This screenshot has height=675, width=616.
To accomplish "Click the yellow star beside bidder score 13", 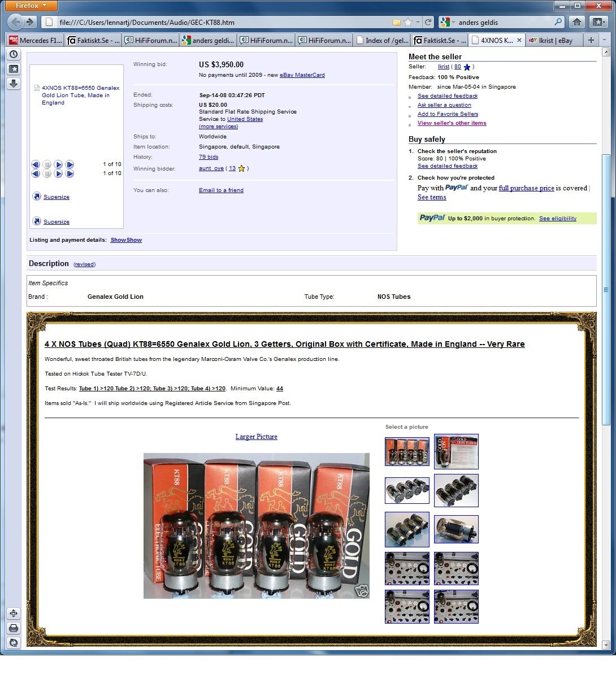I will click(242, 168).
